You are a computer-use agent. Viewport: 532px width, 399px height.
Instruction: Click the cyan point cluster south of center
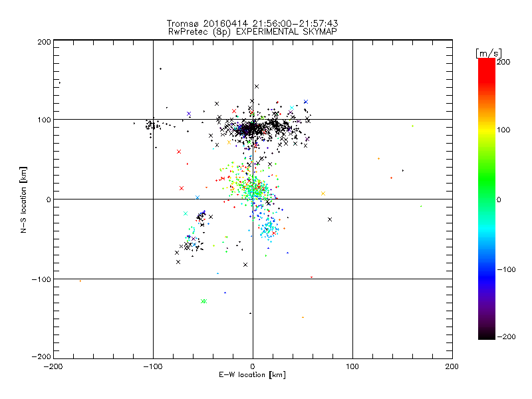coord(269,228)
